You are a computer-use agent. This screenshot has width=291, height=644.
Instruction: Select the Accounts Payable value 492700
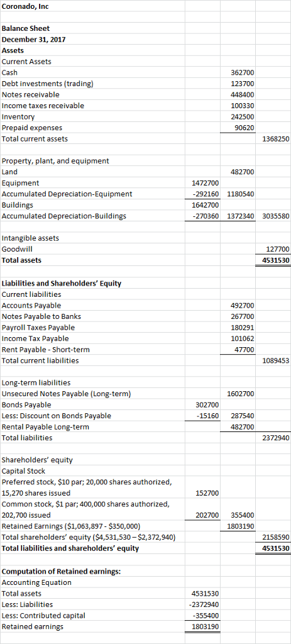tap(243, 306)
